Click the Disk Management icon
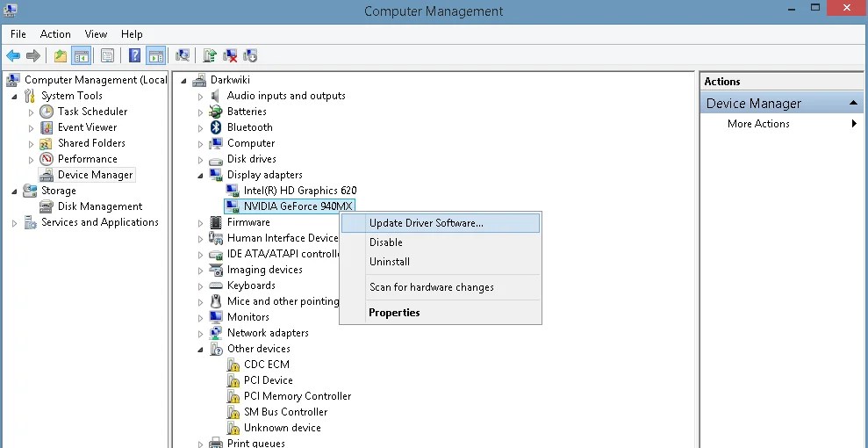This screenshot has width=868, height=448. coord(47,206)
